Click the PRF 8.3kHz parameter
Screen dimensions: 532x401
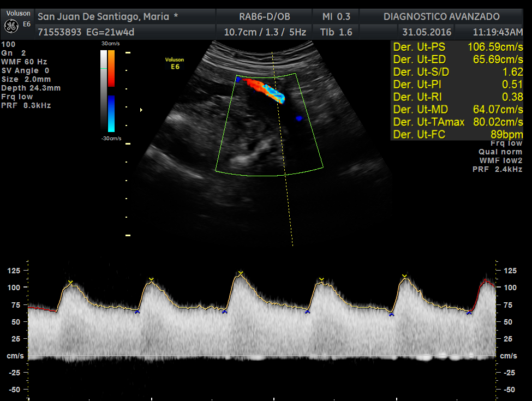click(x=26, y=105)
